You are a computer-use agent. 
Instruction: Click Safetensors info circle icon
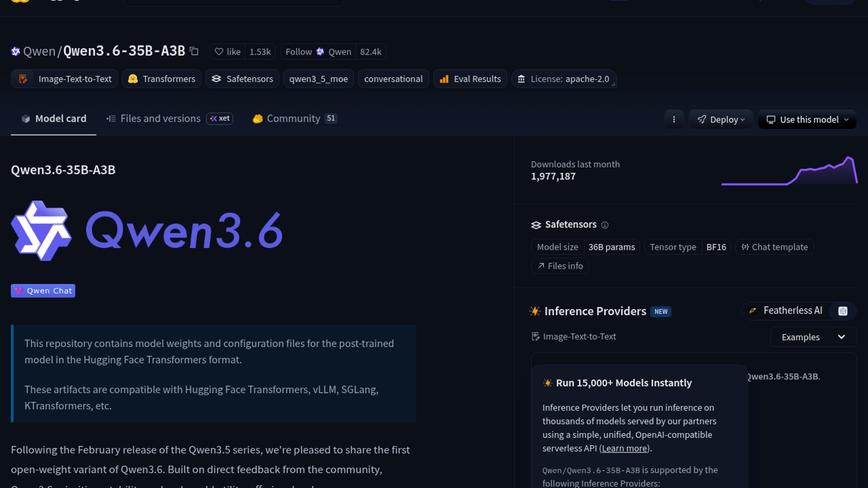[x=605, y=225]
